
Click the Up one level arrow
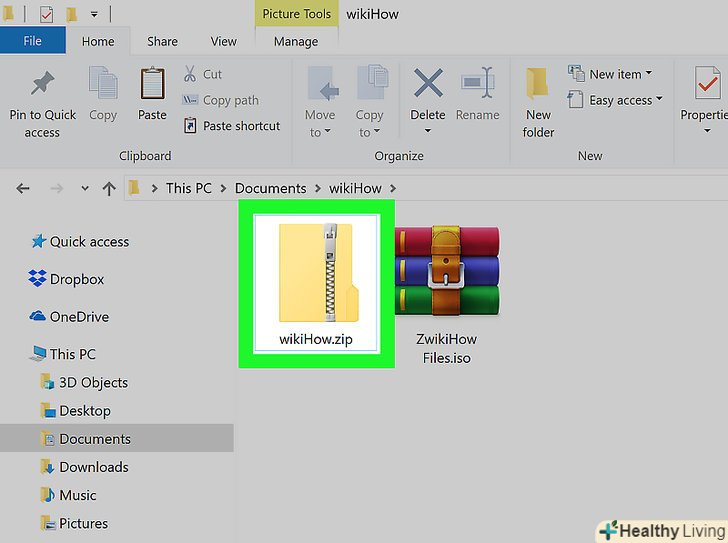click(109, 188)
